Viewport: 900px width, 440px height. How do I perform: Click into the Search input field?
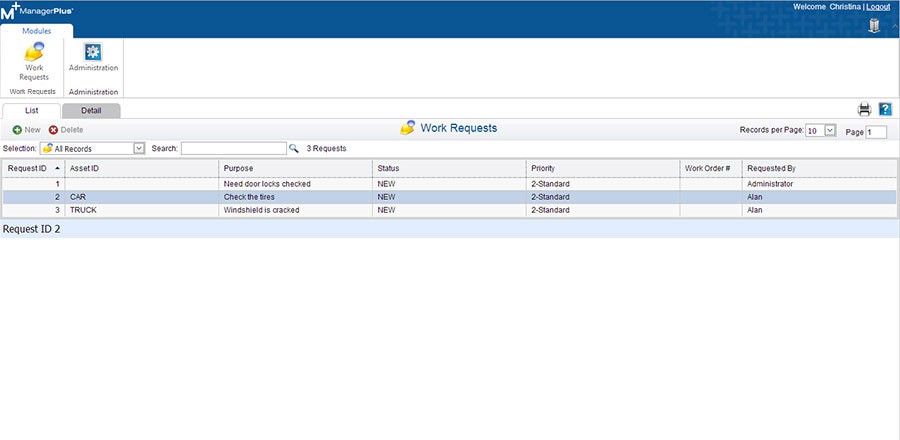point(234,148)
